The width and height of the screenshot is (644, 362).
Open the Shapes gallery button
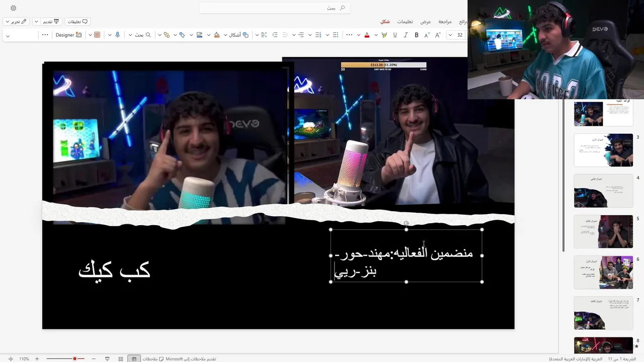pyautogui.click(x=238, y=35)
